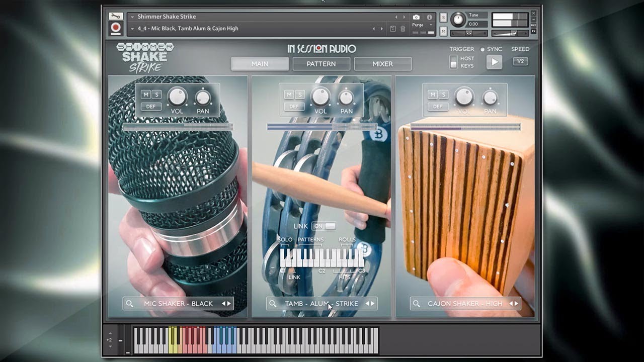
Task: Select next sound for Mic Shaker - Black
Action: (229, 304)
